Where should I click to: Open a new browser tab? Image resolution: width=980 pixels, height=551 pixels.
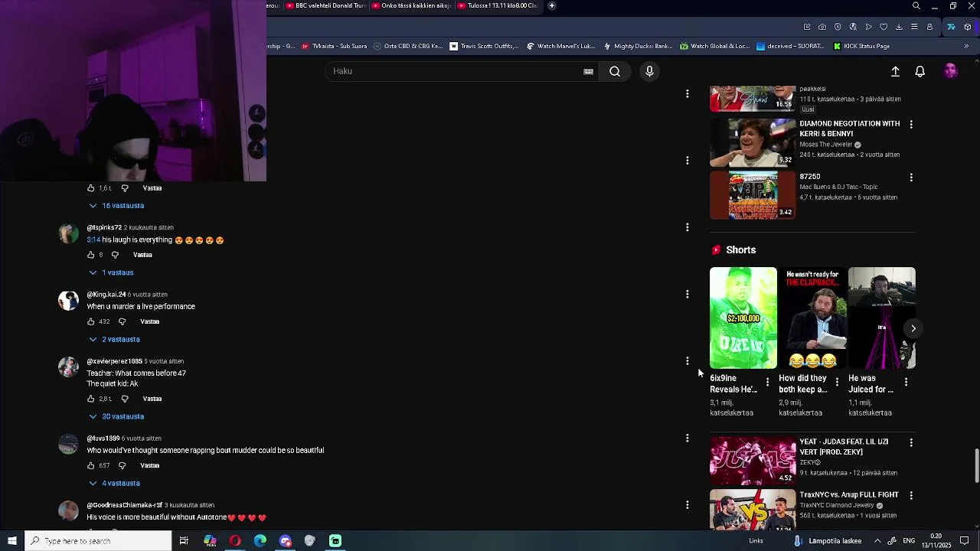[551, 5]
